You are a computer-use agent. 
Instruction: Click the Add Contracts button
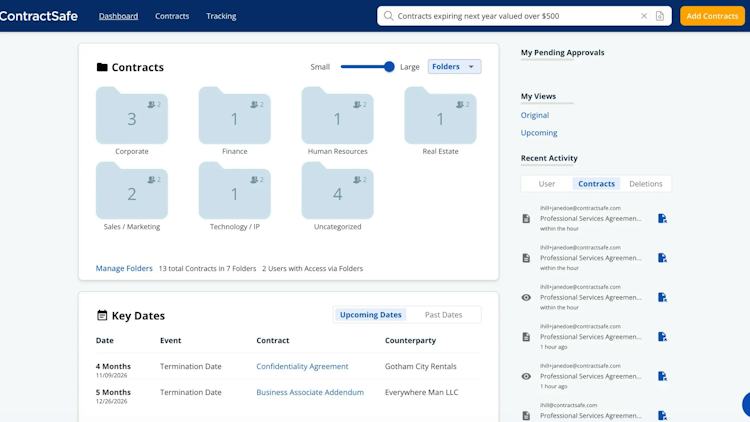(712, 16)
